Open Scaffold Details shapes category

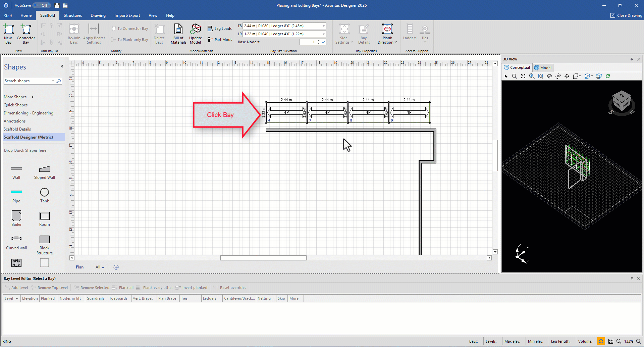[x=17, y=129]
